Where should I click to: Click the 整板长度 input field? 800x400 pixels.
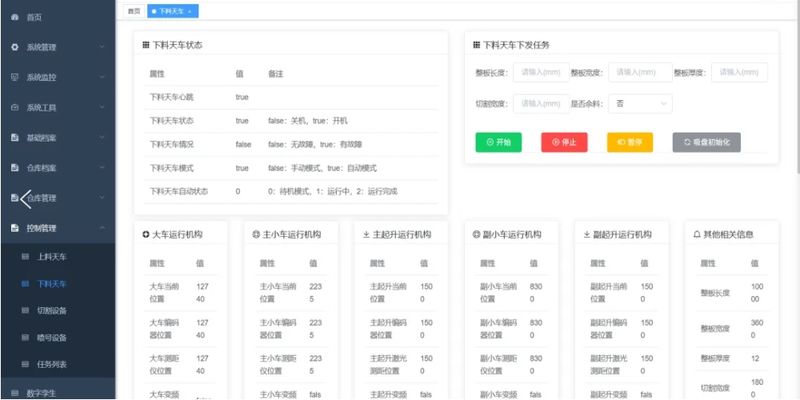click(x=541, y=72)
